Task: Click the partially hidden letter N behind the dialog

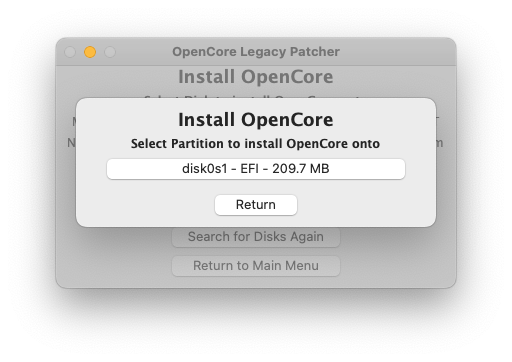Action: (x=71, y=143)
